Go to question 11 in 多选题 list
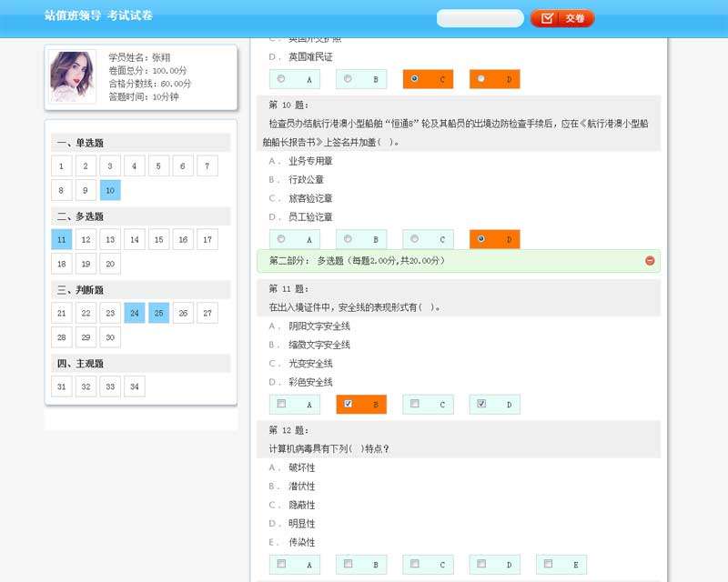The width and height of the screenshot is (728, 582). [61, 239]
